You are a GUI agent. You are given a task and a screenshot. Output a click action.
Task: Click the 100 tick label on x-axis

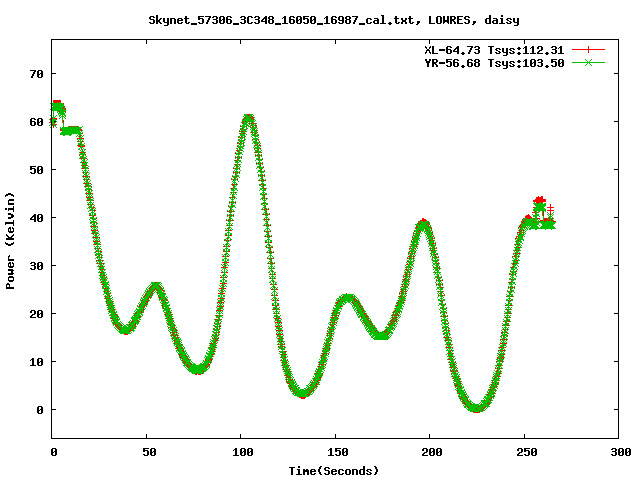click(x=243, y=452)
